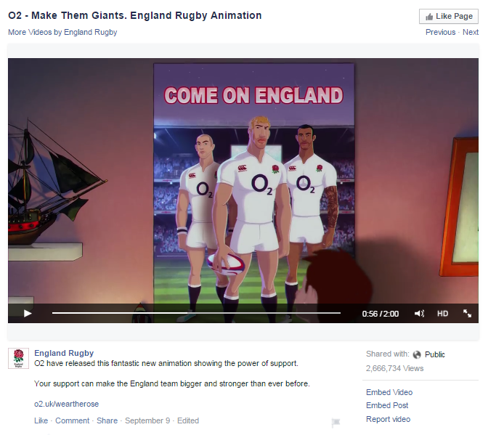Open the Embed Video option
The image size is (504, 435).
pyautogui.click(x=389, y=392)
